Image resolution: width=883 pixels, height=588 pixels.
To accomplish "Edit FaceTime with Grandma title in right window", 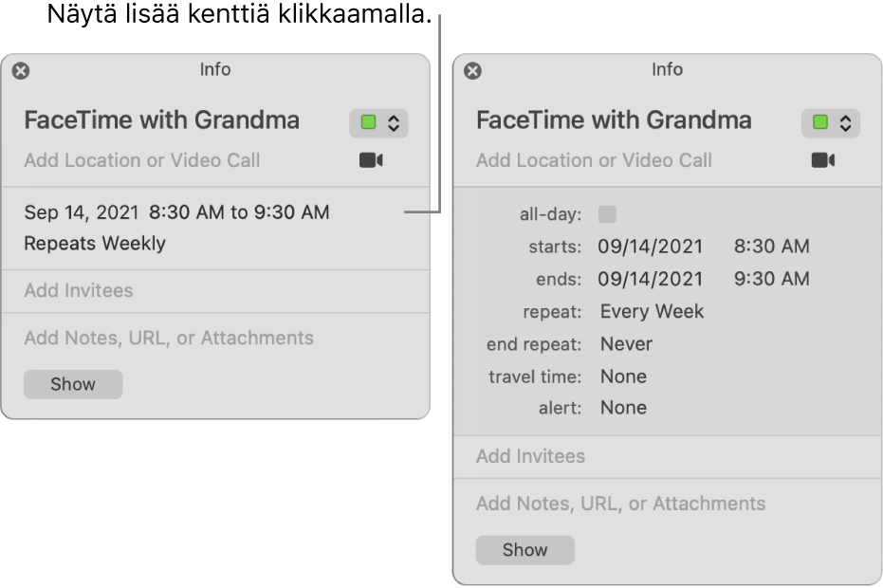I will [x=614, y=119].
